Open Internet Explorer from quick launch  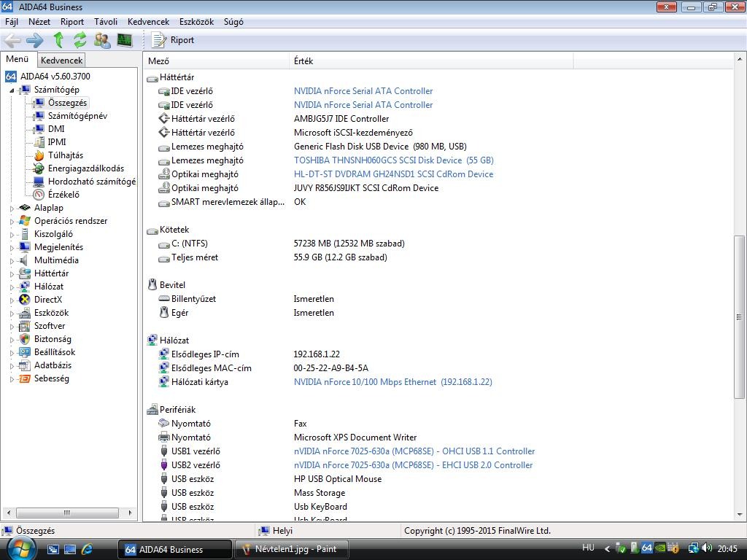pos(88,549)
